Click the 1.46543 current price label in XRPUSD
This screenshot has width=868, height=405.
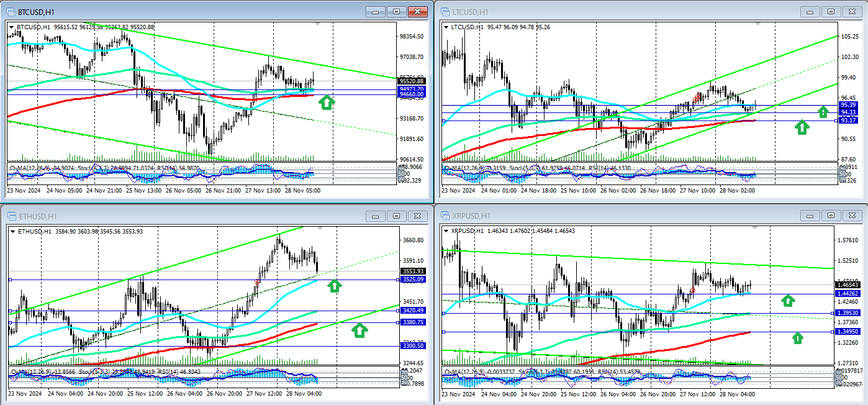coord(847,284)
